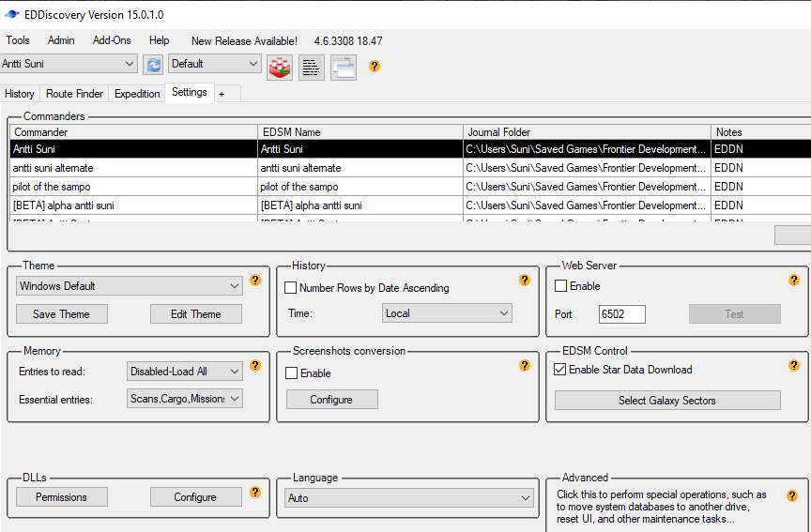Add a new tab with plus button
Image resolution: width=811 pixels, height=532 pixels.
click(222, 94)
